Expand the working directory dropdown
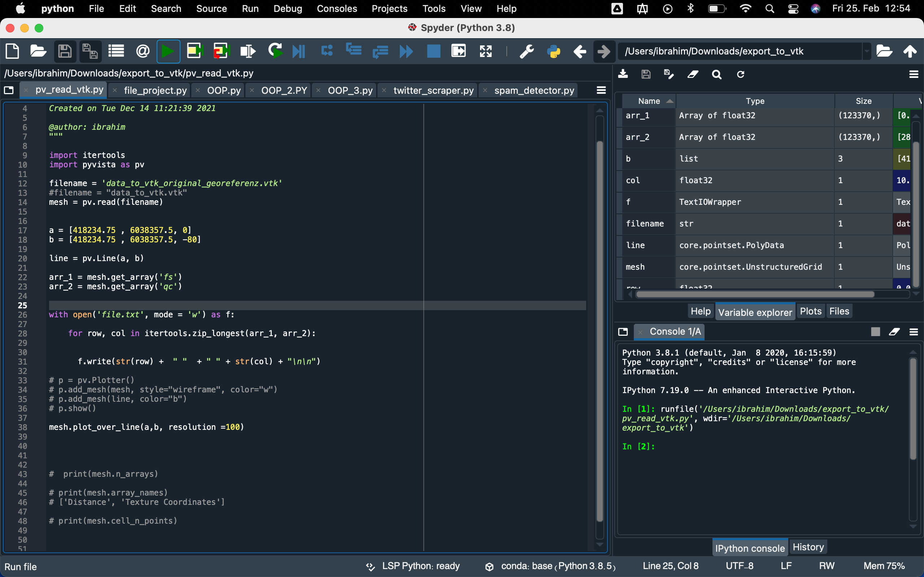The image size is (924, 577). click(867, 51)
